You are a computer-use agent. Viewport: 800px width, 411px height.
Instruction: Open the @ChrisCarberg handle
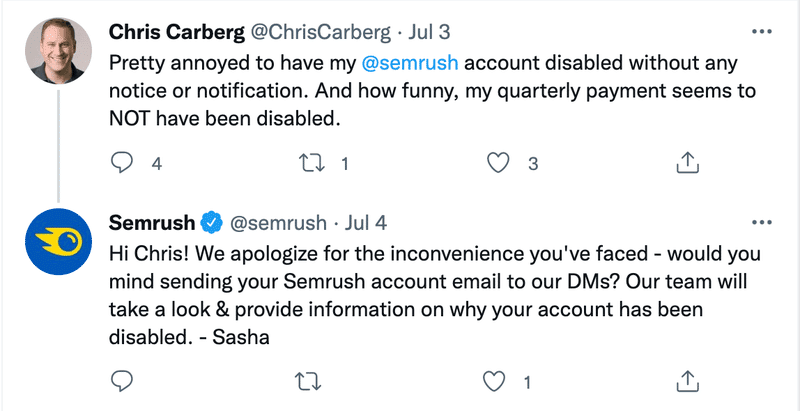point(319,32)
